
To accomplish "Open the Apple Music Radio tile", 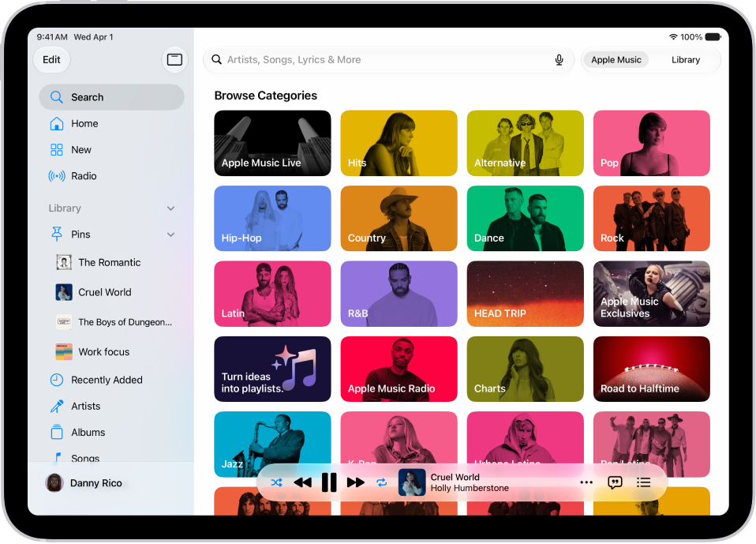I will click(399, 369).
